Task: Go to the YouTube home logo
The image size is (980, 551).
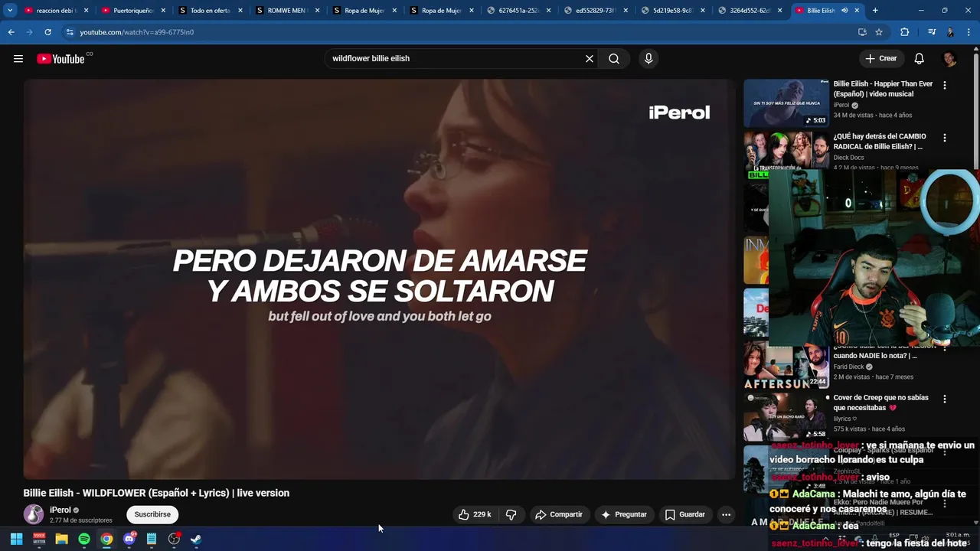Action: [60, 59]
